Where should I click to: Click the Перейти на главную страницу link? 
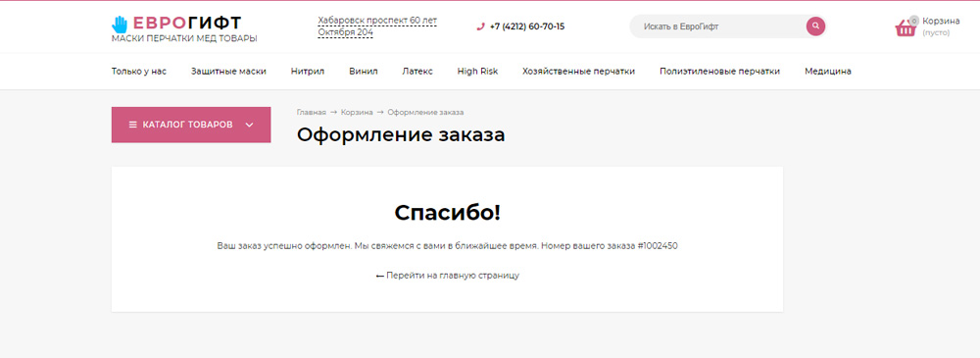point(453,276)
